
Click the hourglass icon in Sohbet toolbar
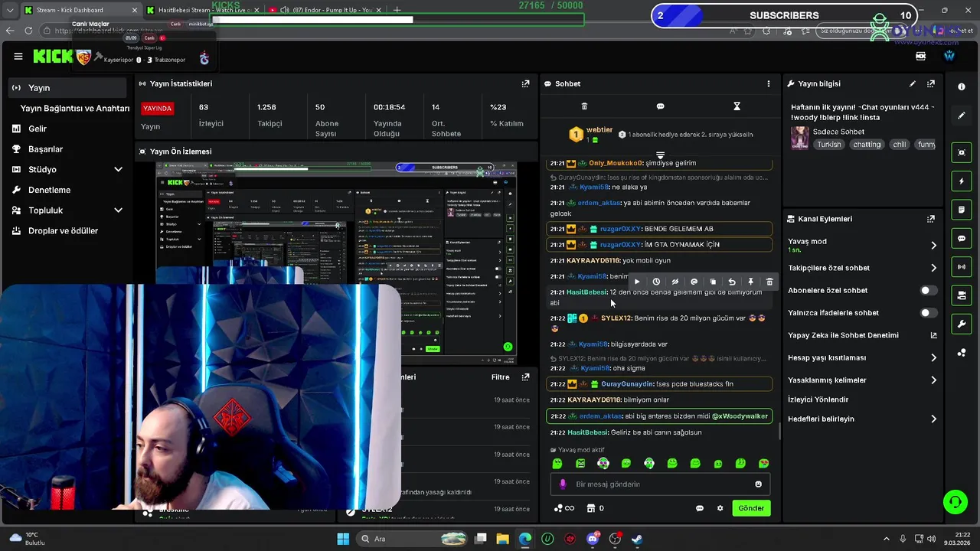[x=737, y=106]
